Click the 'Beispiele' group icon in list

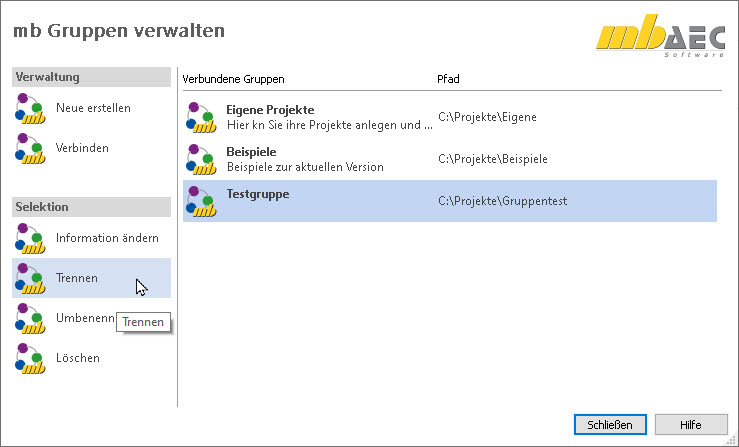[201, 159]
